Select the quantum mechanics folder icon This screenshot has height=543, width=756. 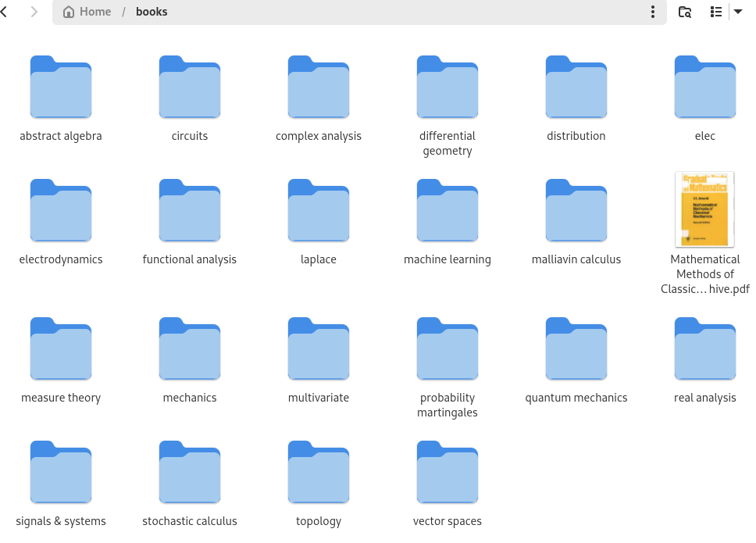pos(576,348)
